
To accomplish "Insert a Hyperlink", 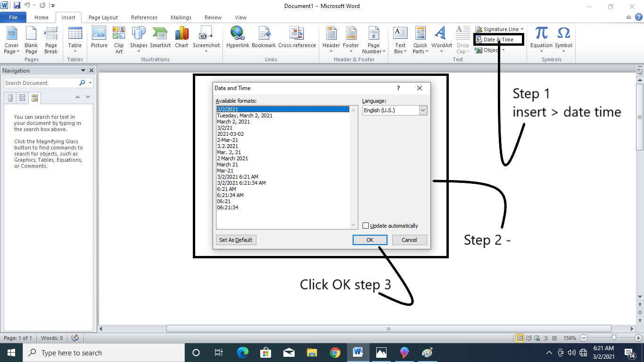I will [x=238, y=38].
